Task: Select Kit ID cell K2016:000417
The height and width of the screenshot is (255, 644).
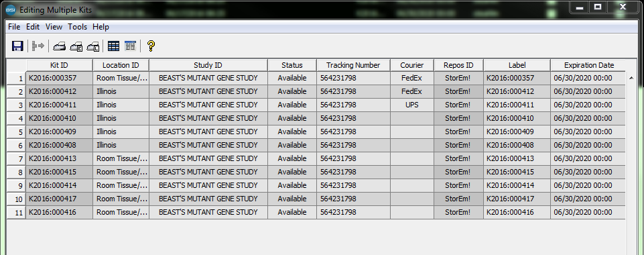Action: click(x=59, y=199)
